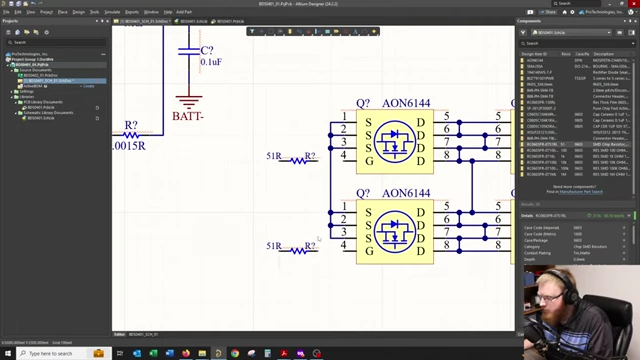Select the yellow Place Part icon in Active Bar
Image resolution: width=640 pixels, height=360 pixels.
click(290, 31)
